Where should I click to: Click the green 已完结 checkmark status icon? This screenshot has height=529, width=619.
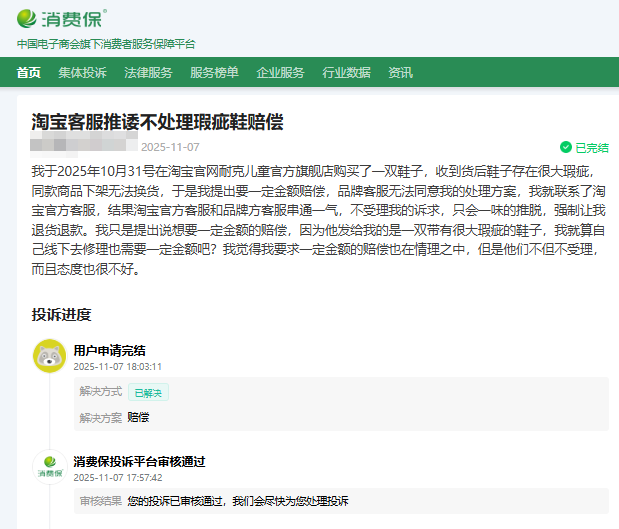click(x=566, y=147)
